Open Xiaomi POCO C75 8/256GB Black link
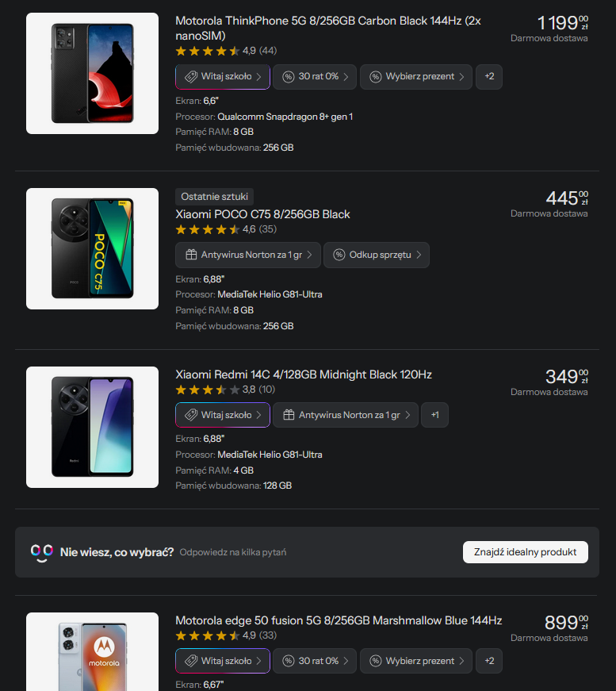This screenshot has width=616, height=691. coord(263,215)
